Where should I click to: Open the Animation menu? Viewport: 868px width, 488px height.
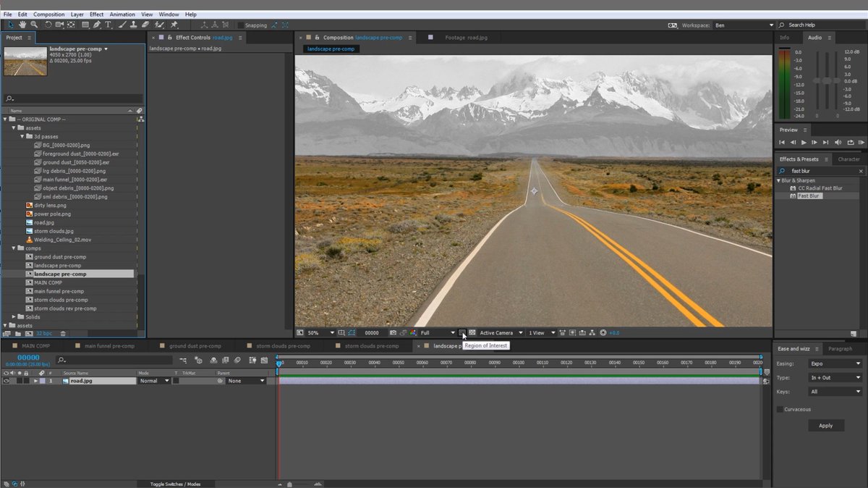point(122,14)
